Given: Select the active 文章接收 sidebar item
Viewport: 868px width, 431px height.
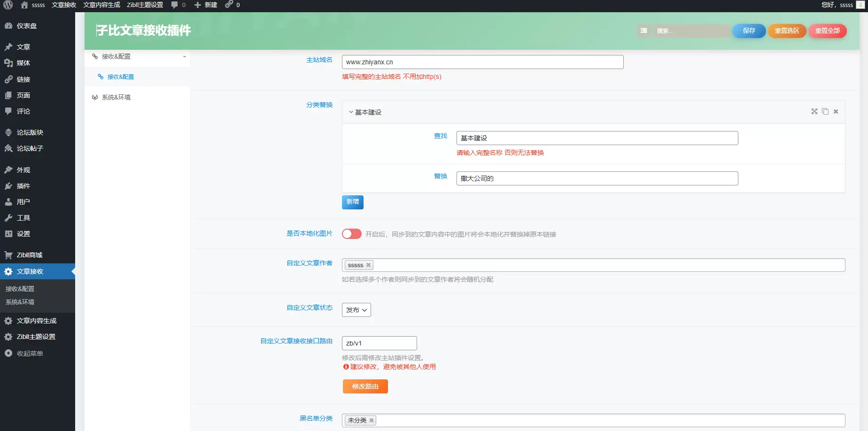Looking at the screenshot, I should 38,271.
